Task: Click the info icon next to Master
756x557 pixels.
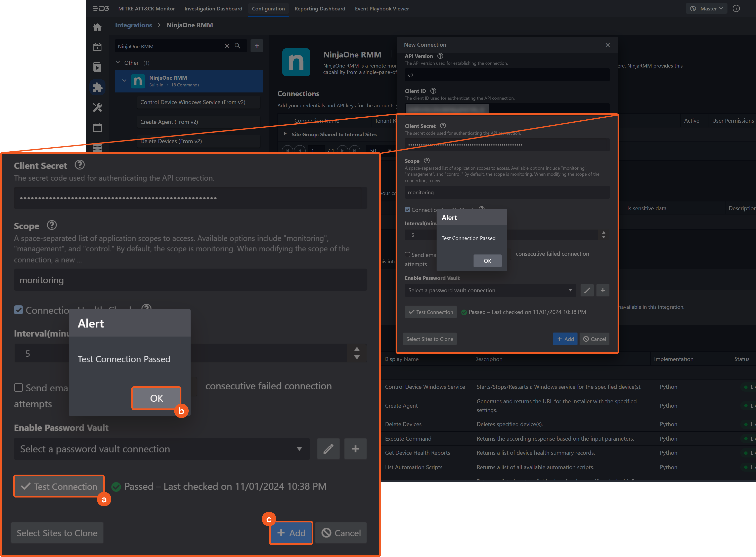Action: point(736,9)
